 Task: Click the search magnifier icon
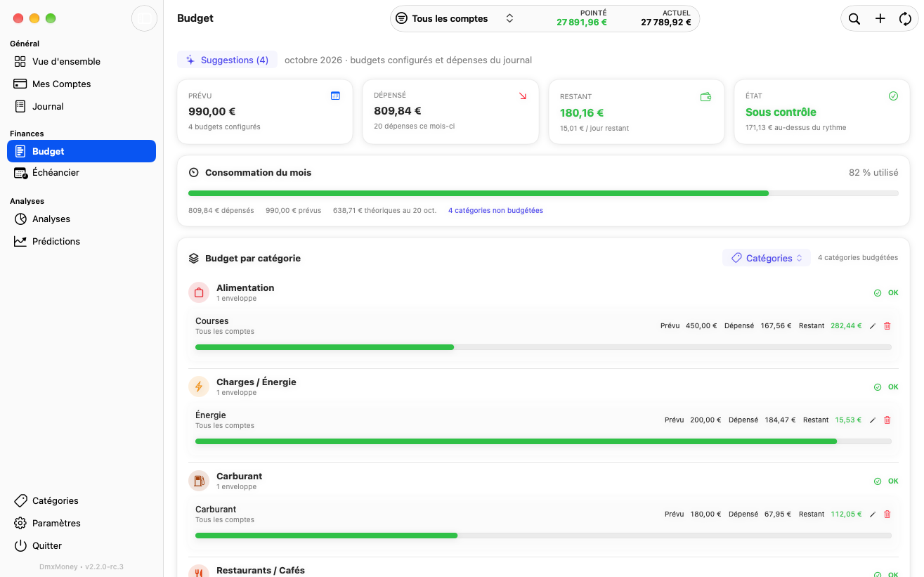854,19
